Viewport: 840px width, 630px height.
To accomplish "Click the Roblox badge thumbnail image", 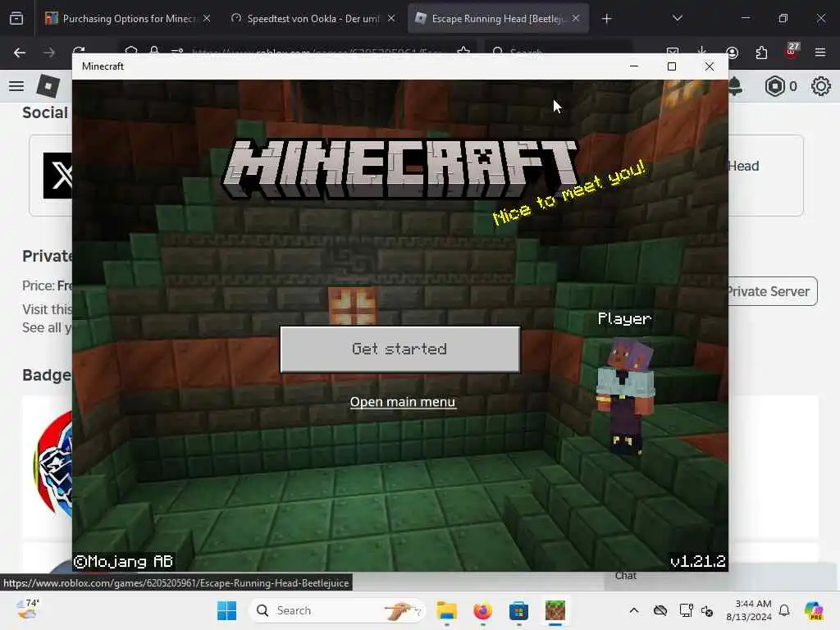I will [53, 464].
